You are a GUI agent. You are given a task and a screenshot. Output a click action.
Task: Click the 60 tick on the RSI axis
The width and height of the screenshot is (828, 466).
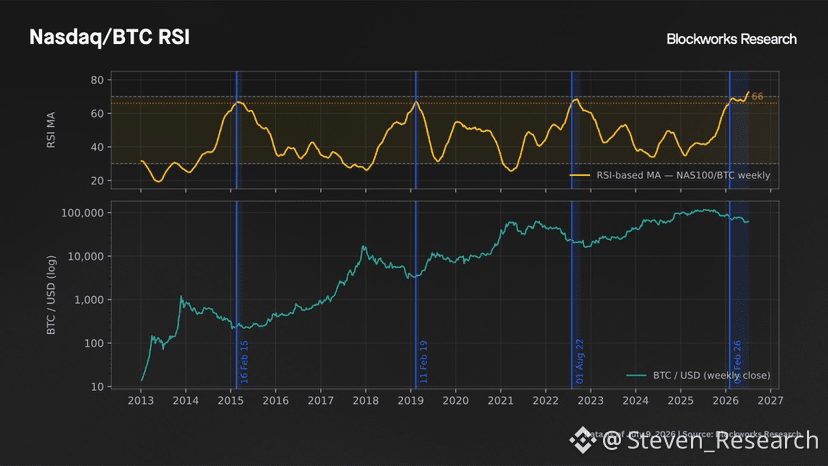click(x=98, y=114)
